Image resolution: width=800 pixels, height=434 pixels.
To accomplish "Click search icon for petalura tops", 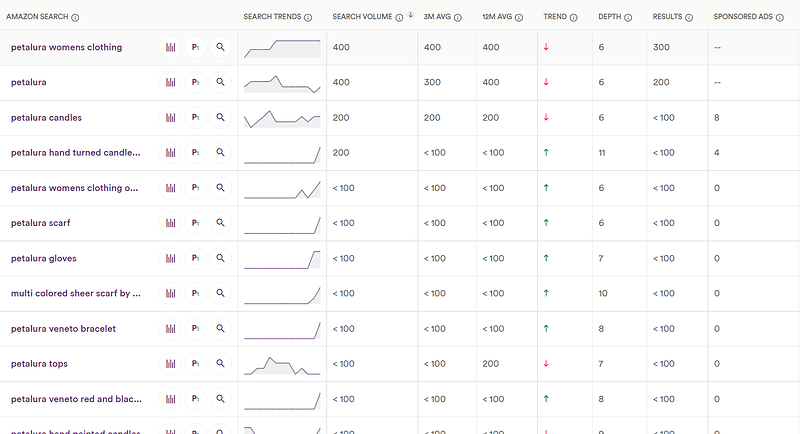I will 220,364.
